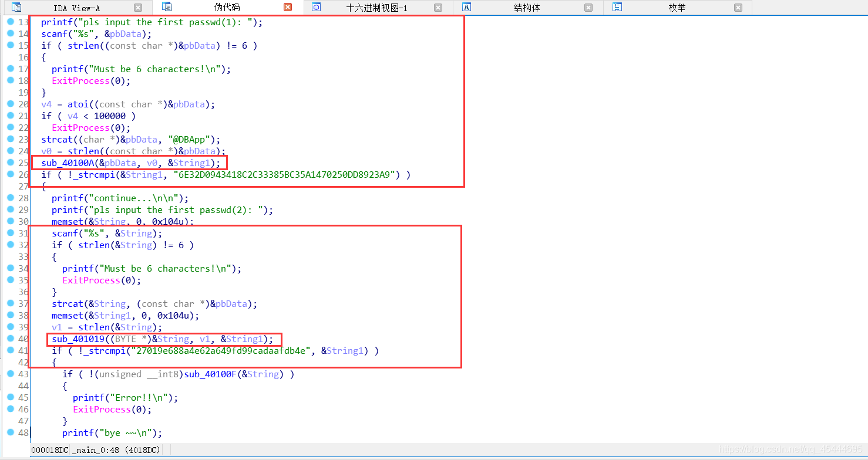Viewport: 868px width, 460px height.
Task: Click the strcat call on line 37
Action: pyautogui.click(x=68, y=304)
